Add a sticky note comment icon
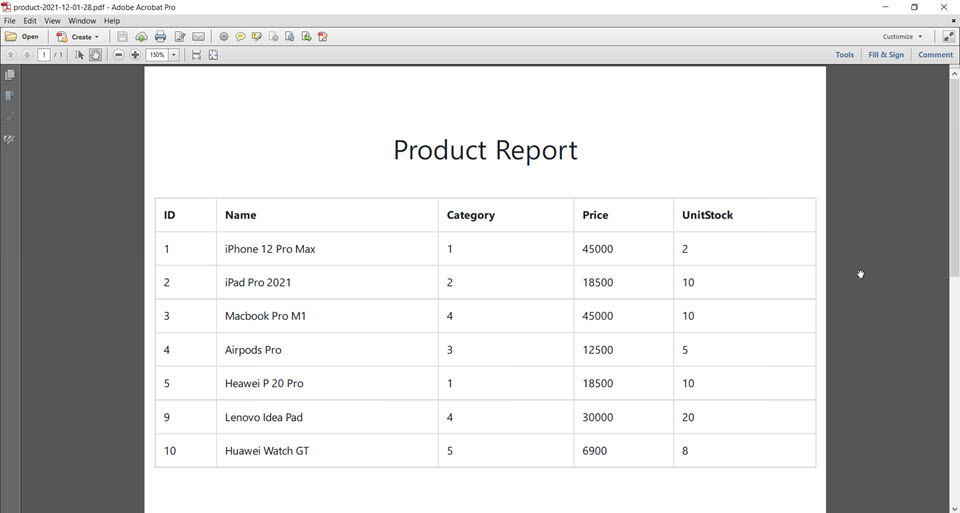960x513 pixels. (240, 37)
